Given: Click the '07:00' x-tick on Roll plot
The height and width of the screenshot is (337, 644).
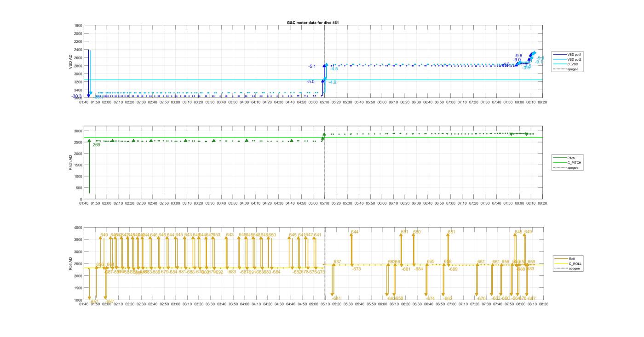Looking at the screenshot, I should 451,304.
